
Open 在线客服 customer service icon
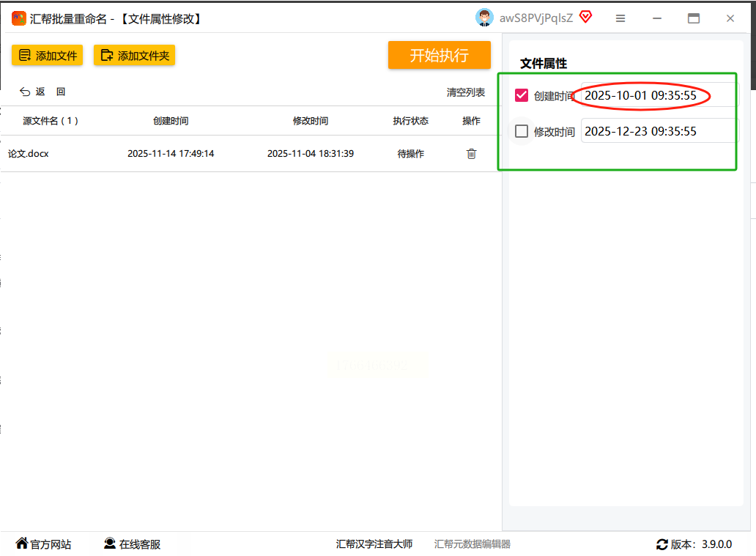click(x=110, y=544)
